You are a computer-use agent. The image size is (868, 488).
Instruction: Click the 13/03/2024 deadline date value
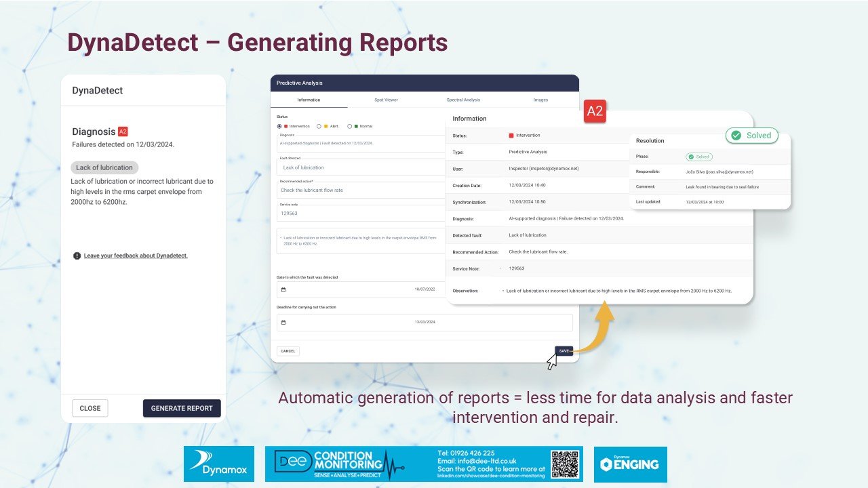point(425,322)
